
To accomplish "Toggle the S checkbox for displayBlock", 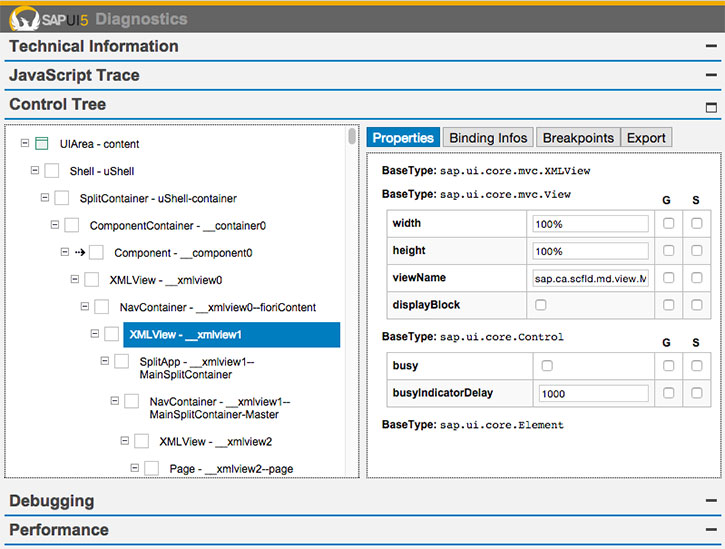I will (696, 305).
